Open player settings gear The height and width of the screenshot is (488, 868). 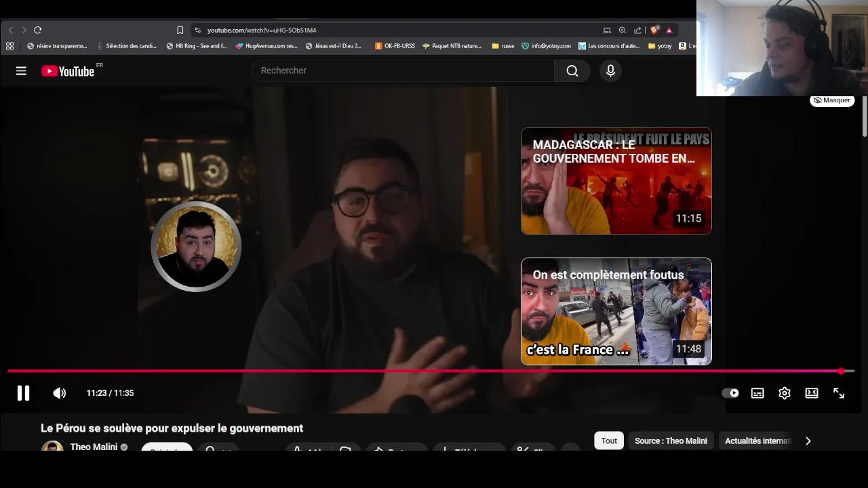tap(785, 393)
